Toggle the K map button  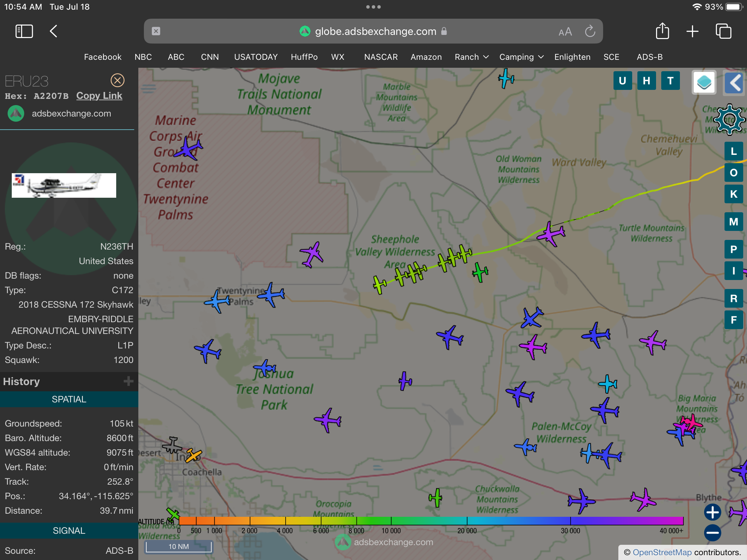point(734,194)
